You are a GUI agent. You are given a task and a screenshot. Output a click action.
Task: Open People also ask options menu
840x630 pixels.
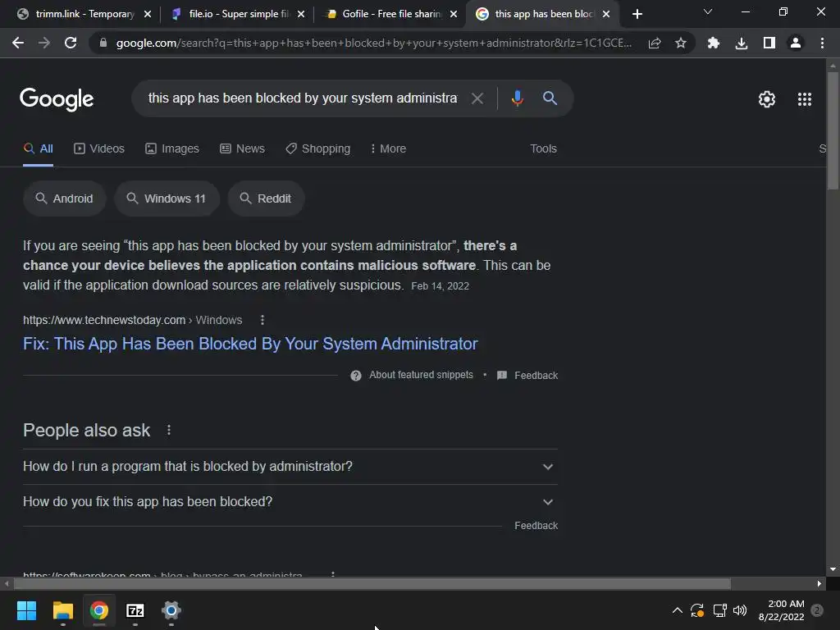point(169,430)
